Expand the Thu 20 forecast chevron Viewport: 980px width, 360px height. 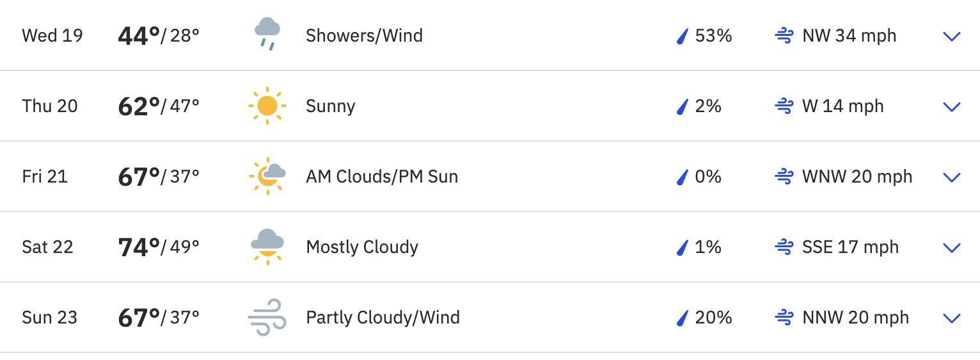[x=952, y=107]
